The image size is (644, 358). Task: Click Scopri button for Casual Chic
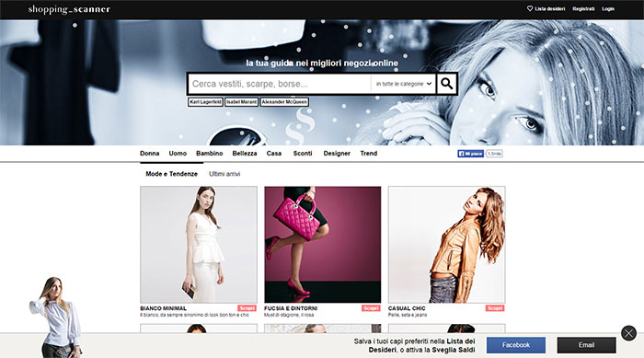click(x=495, y=308)
